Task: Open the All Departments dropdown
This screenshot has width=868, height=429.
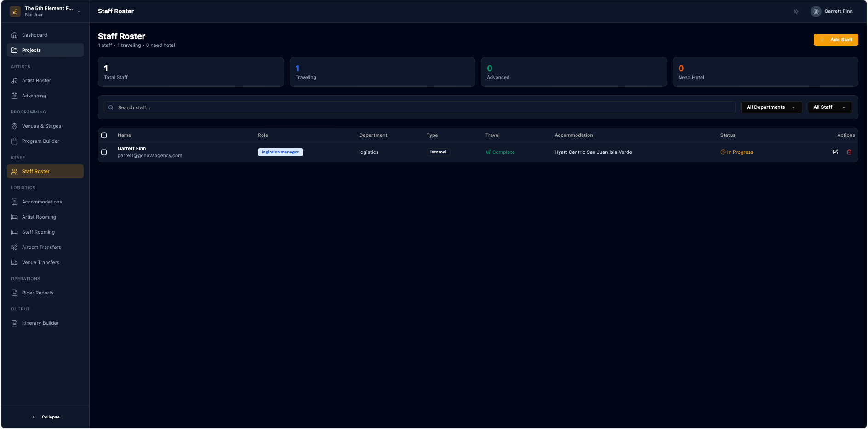Action: tap(771, 107)
